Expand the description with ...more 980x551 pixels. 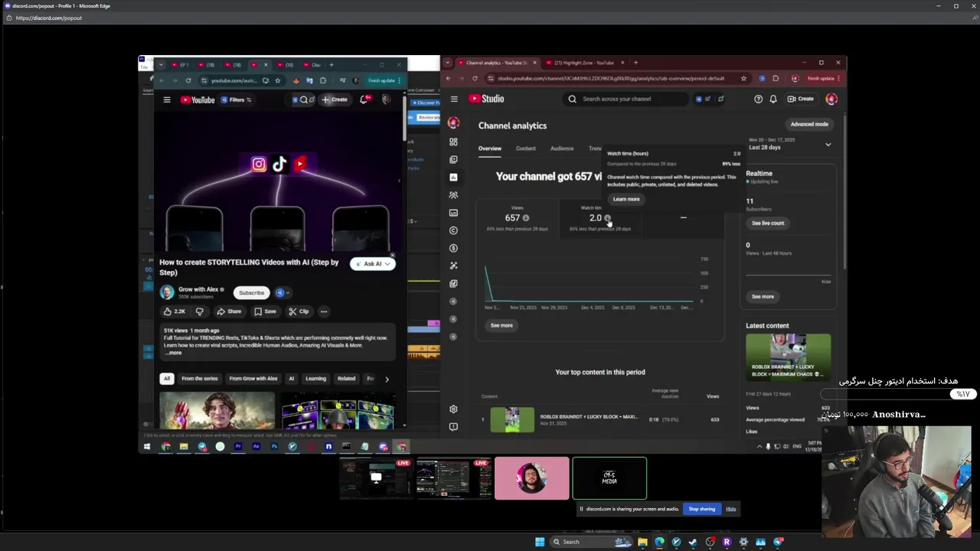pos(174,353)
